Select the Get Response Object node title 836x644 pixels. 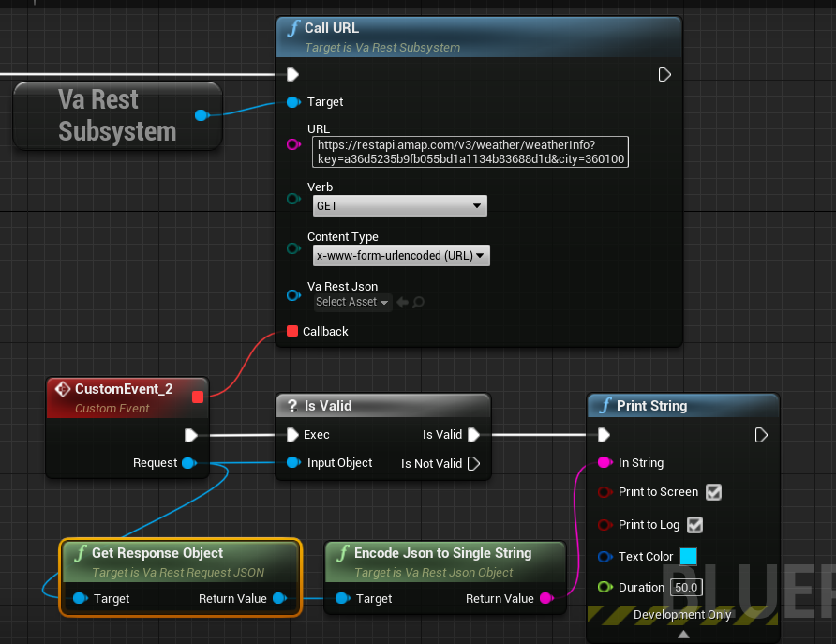point(157,553)
